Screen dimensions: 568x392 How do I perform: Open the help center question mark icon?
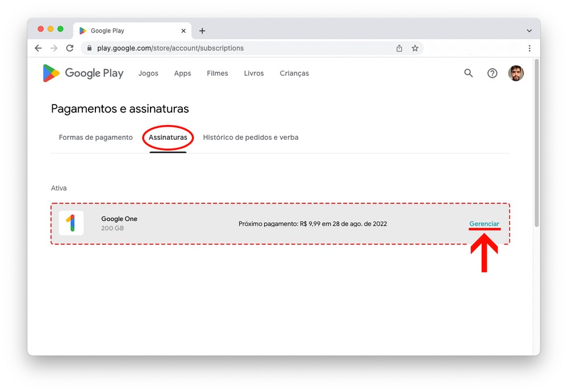pyautogui.click(x=492, y=73)
